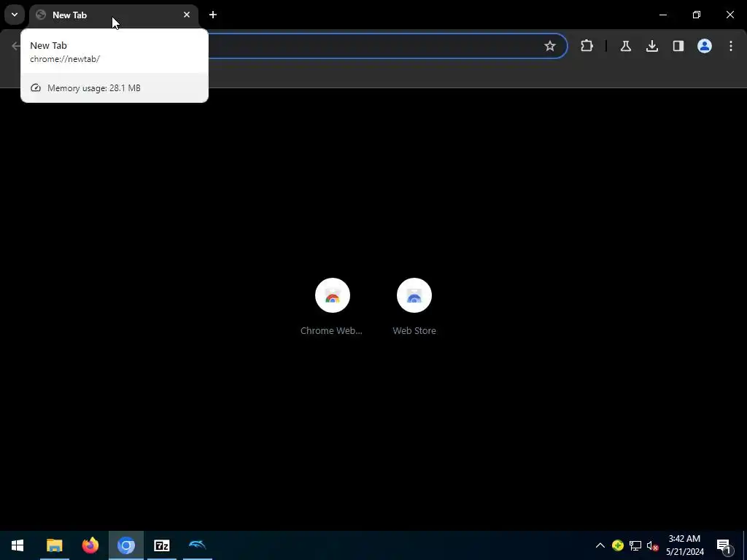Open Chrome Labs flask icon

click(625, 46)
